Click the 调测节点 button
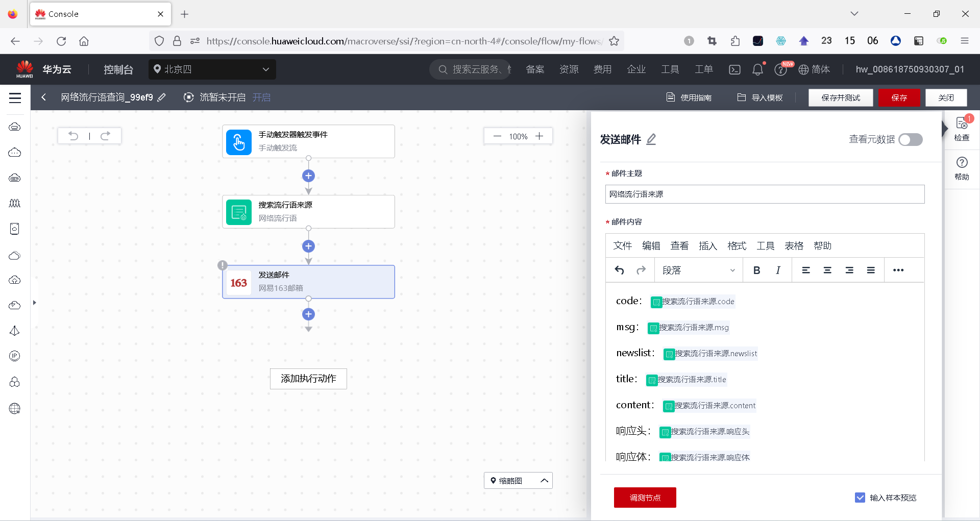This screenshot has height=521, width=980. click(x=645, y=498)
